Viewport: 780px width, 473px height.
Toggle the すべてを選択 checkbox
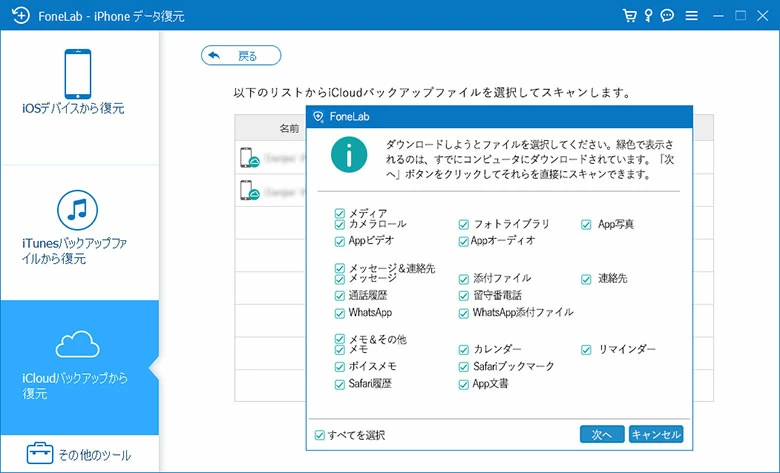coord(320,435)
